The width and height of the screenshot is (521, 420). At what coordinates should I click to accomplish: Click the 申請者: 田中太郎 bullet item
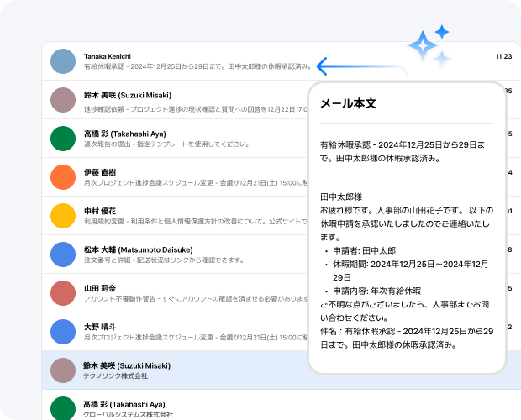coord(366,250)
